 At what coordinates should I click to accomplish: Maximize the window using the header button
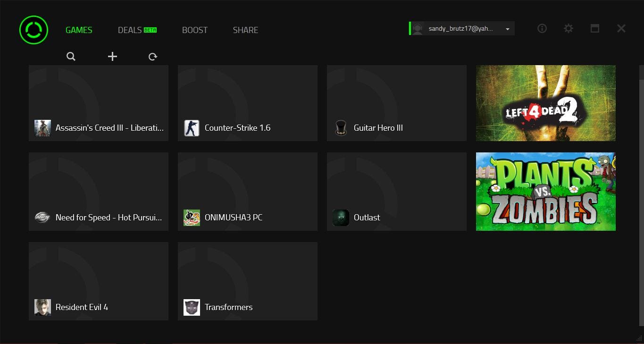(x=595, y=28)
